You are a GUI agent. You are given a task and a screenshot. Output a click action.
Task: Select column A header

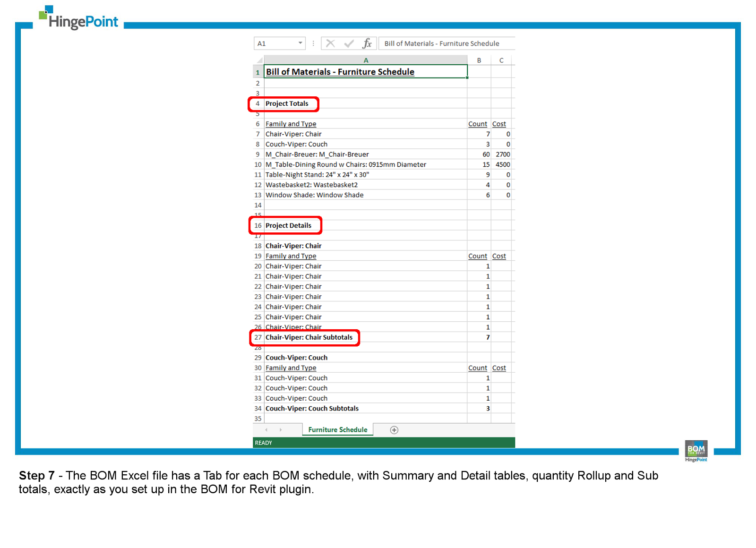[x=366, y=60]
